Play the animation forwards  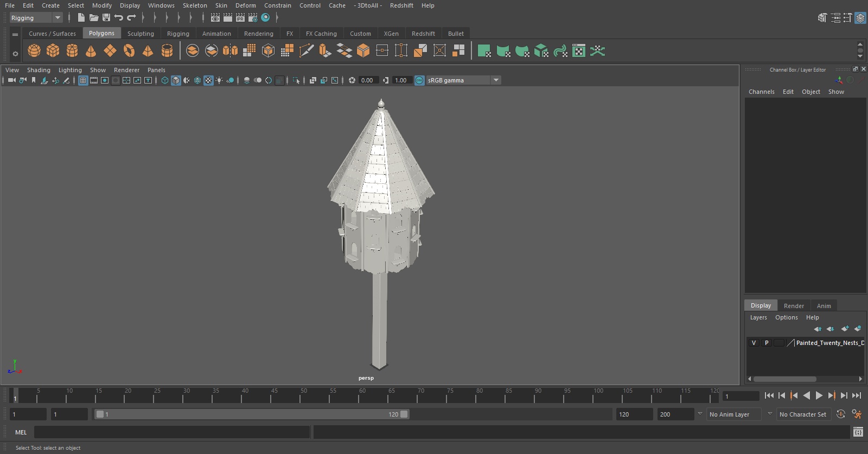tap(819, 396)
